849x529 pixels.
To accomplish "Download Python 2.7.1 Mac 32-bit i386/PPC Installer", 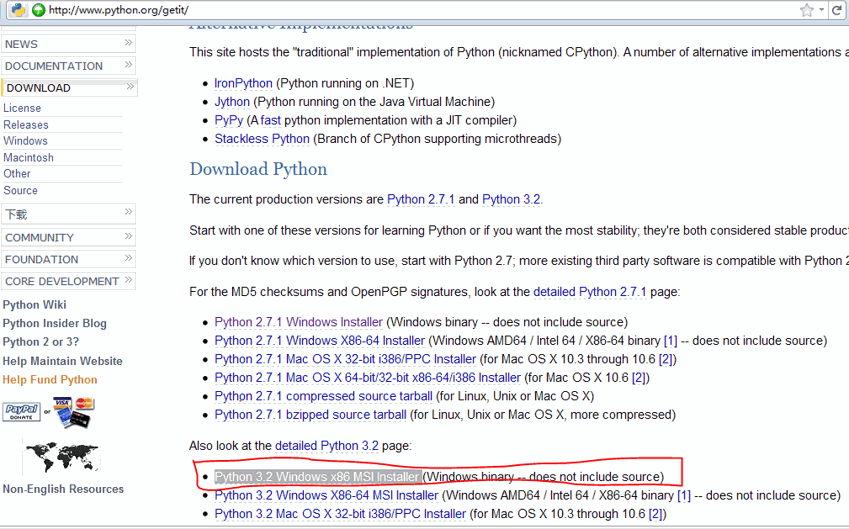I will click(x=345, y=359).
